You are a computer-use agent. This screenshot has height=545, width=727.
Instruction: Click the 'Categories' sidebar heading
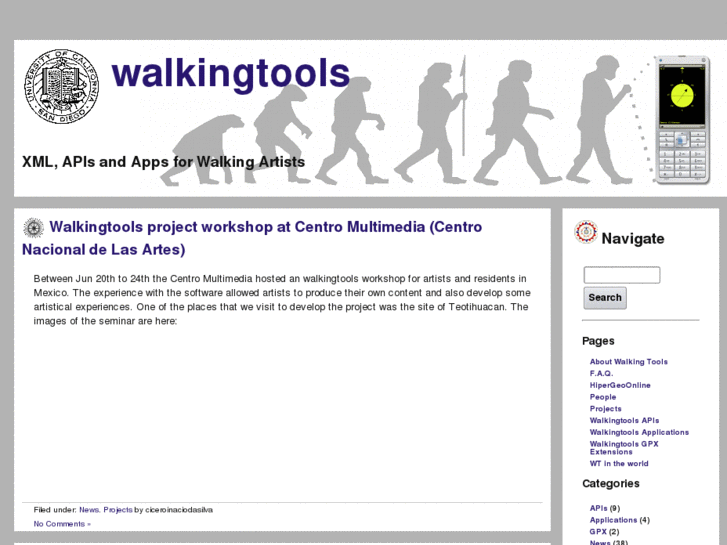611,483
